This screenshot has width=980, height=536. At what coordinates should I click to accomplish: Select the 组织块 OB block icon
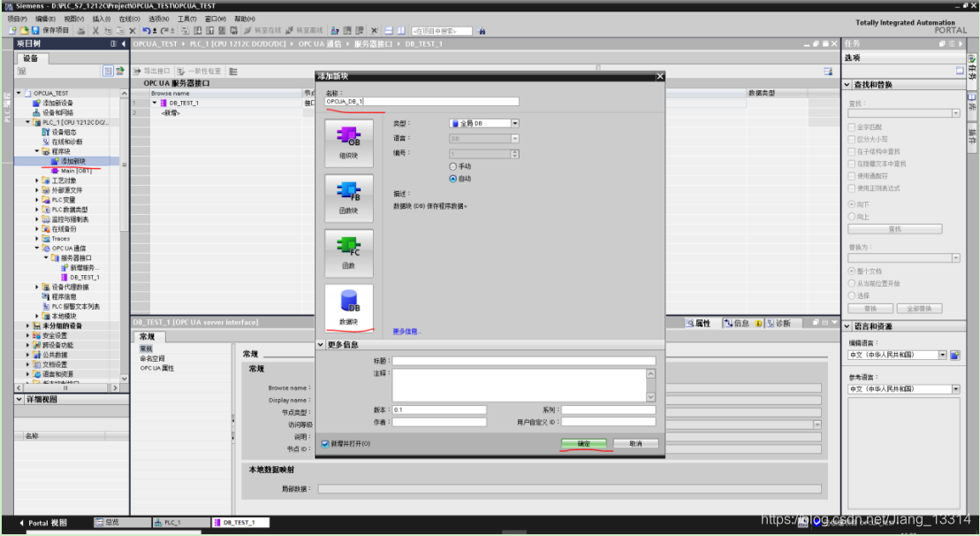click(349, 143)
